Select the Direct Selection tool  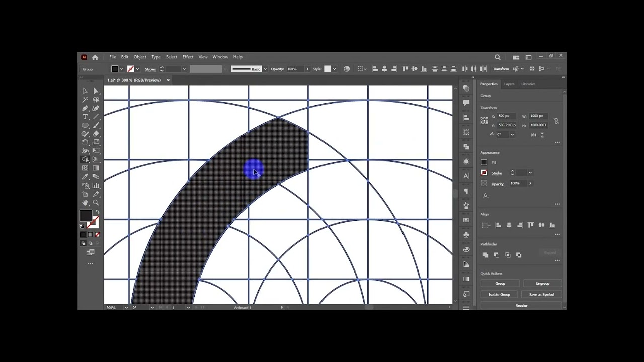[x=96, y=91]
